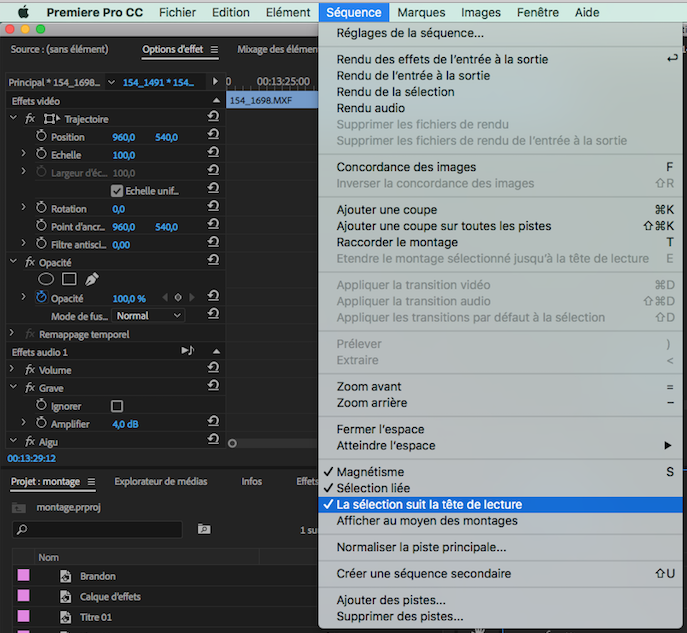Select the free draw Bezier pen mask
This screenshot has height=633, width=687.
click(92, 279)
